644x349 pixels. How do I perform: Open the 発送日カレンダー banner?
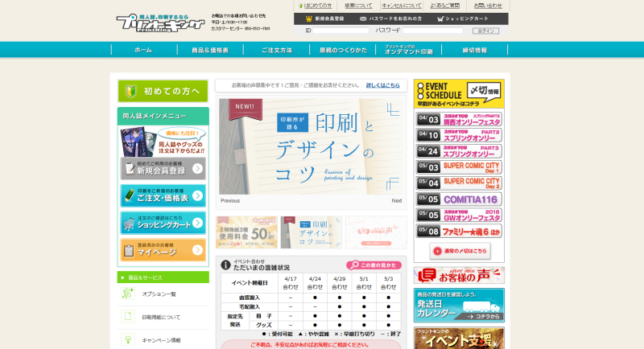[x=459, y=306]
